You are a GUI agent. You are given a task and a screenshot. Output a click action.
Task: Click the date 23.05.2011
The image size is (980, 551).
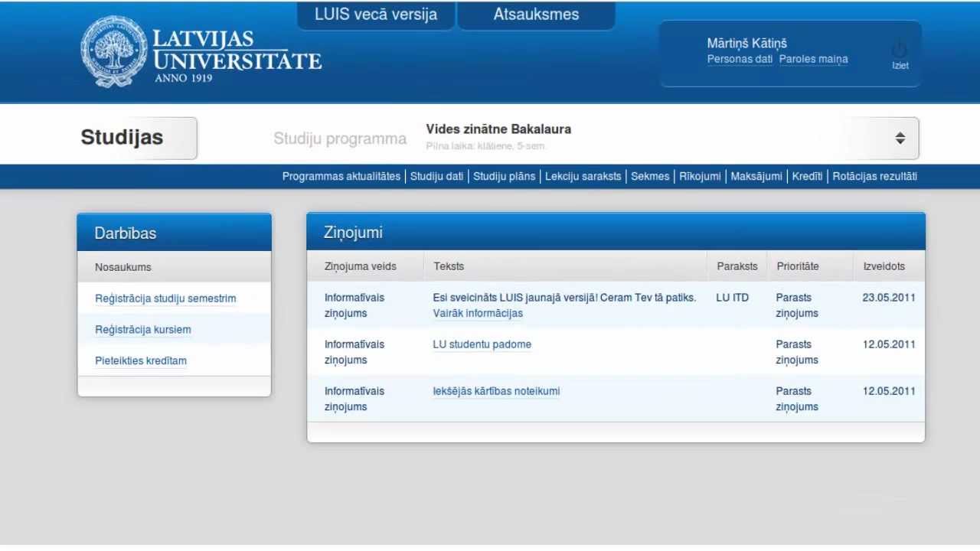(889, 298)
